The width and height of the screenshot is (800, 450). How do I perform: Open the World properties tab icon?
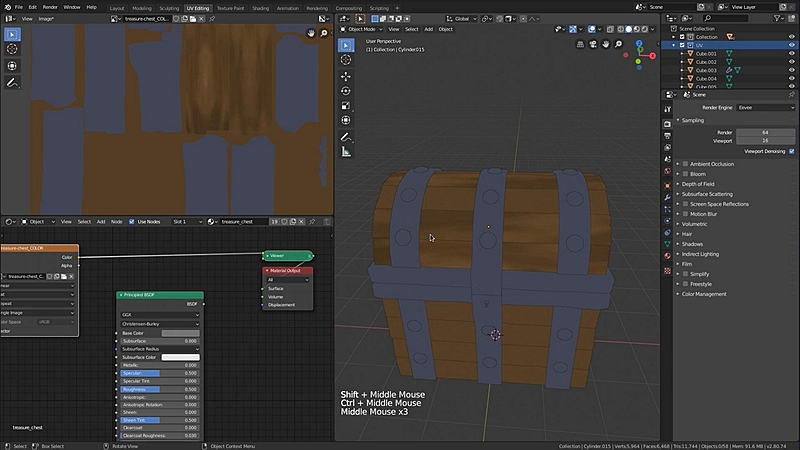667,171
